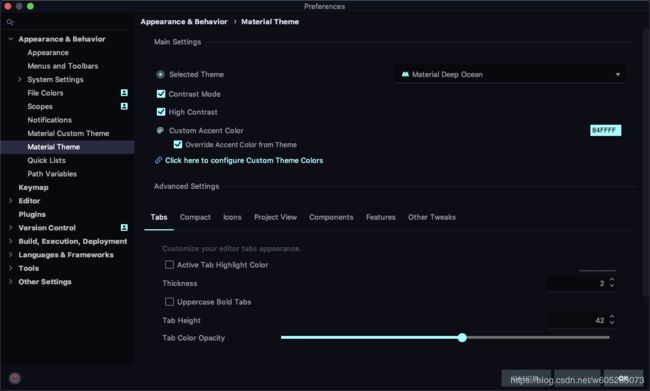The image size is (650, 391).
Task: Enable Active Tab Highlight Color
Action: coord(169,265)
